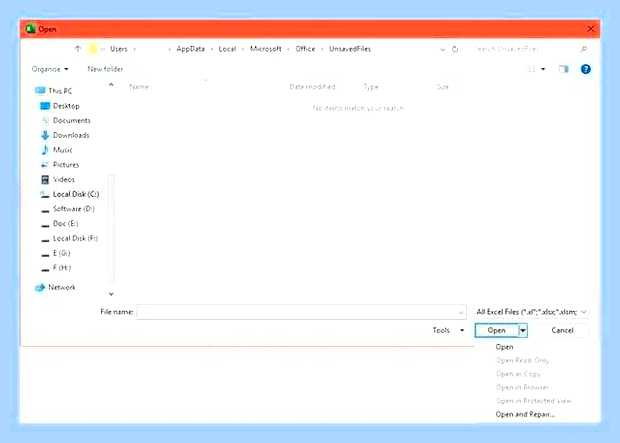Click the yellow folder icon in address bar
Screen dimensions: 620x443
point(93,49)
